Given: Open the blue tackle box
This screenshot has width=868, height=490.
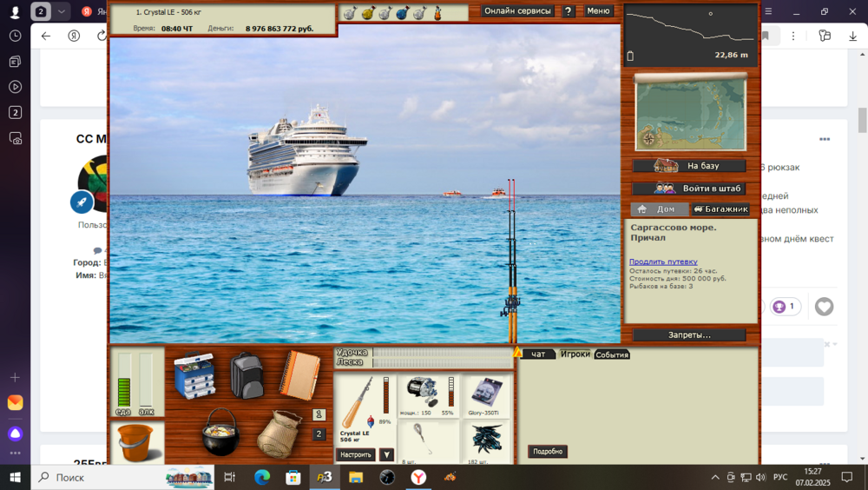Looking at the screenshot, I should click(194, 375).
